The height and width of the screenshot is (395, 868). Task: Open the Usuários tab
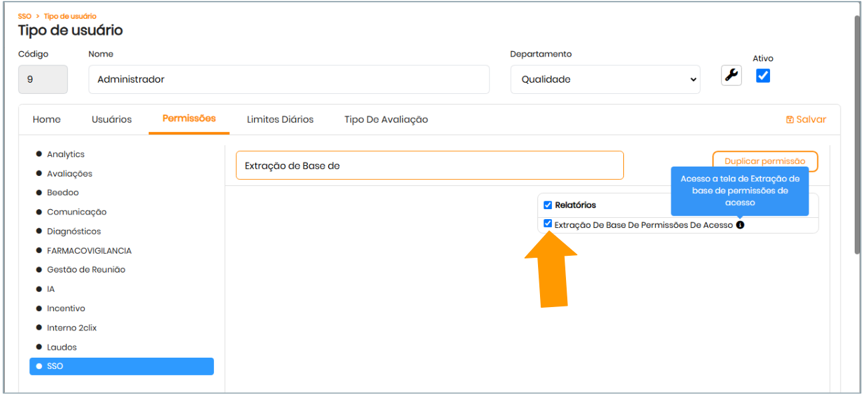tap(111, 120)
